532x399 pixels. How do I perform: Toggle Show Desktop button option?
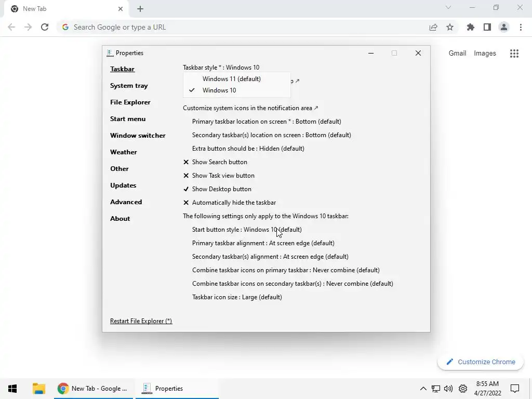point(217,189)
